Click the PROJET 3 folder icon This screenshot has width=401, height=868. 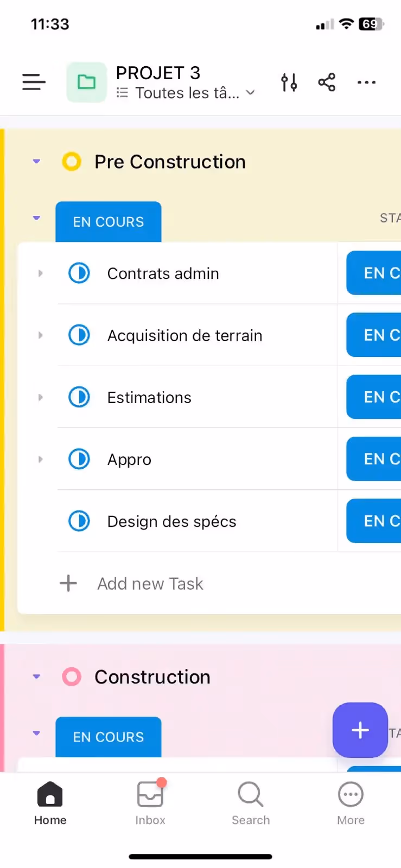click(86, 82)
